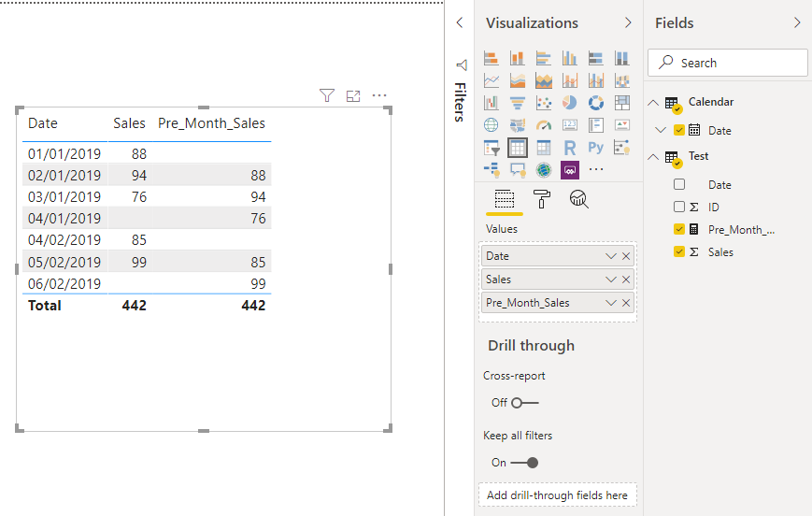Open Focus mode for the table visual

tap(353, 96)
